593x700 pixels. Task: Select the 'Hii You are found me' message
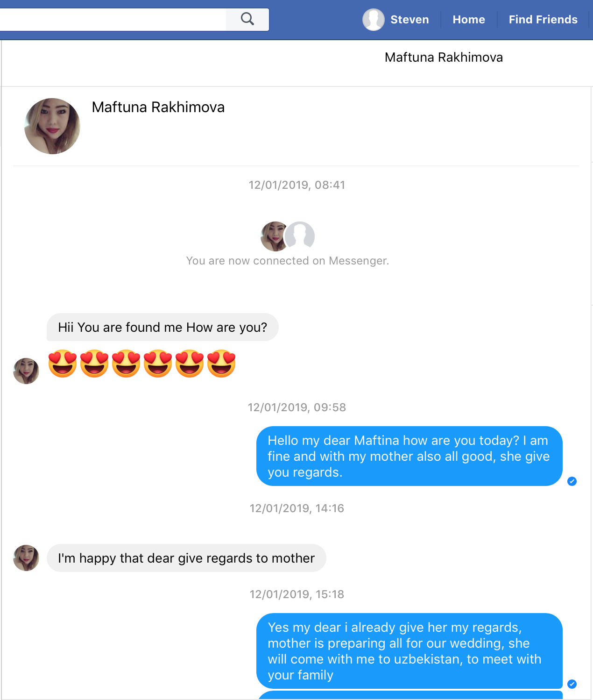[162, 327]
